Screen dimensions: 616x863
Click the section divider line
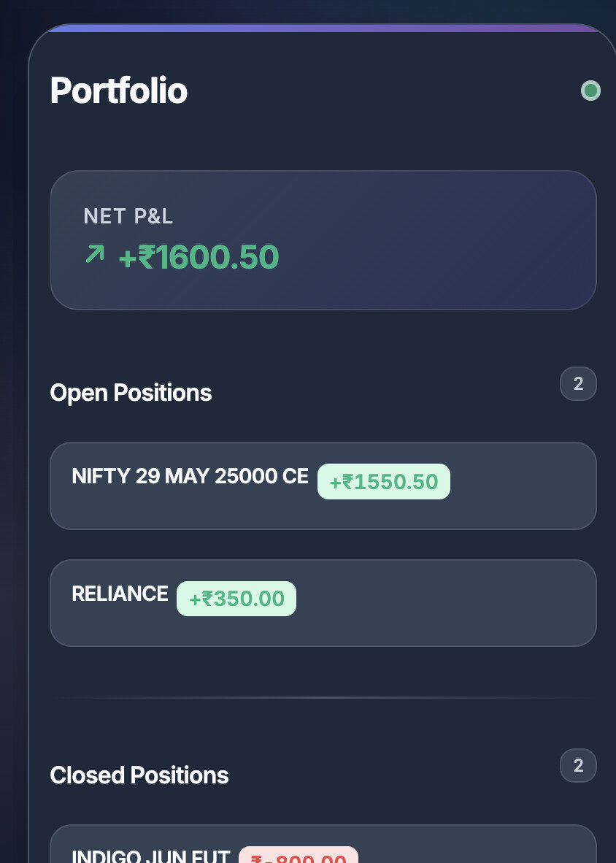tap(323, 697)
